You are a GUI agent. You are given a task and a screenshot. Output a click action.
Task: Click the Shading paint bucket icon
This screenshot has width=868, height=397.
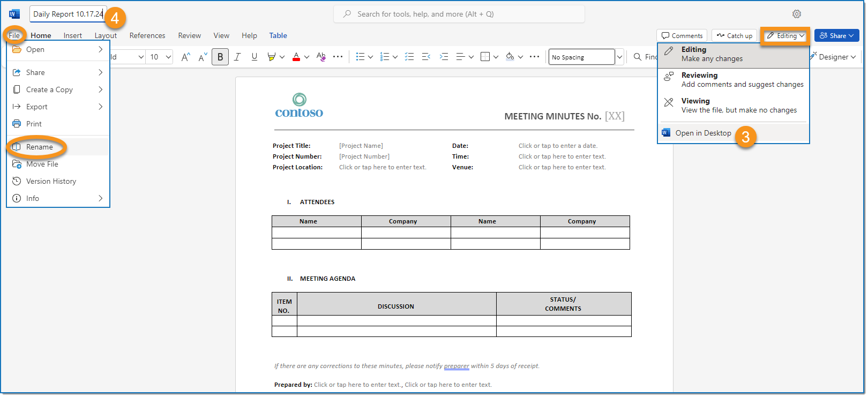coord(510,57)
